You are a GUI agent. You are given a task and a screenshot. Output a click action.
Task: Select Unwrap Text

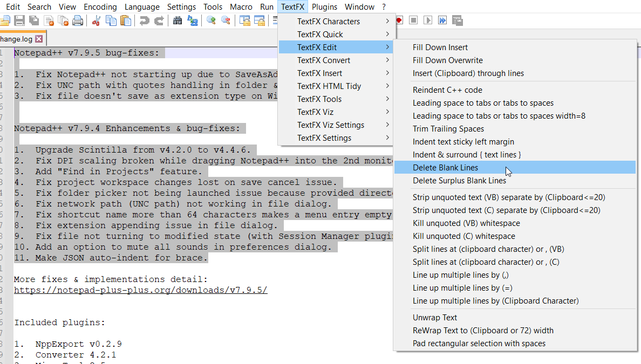(x=515, y=318)
